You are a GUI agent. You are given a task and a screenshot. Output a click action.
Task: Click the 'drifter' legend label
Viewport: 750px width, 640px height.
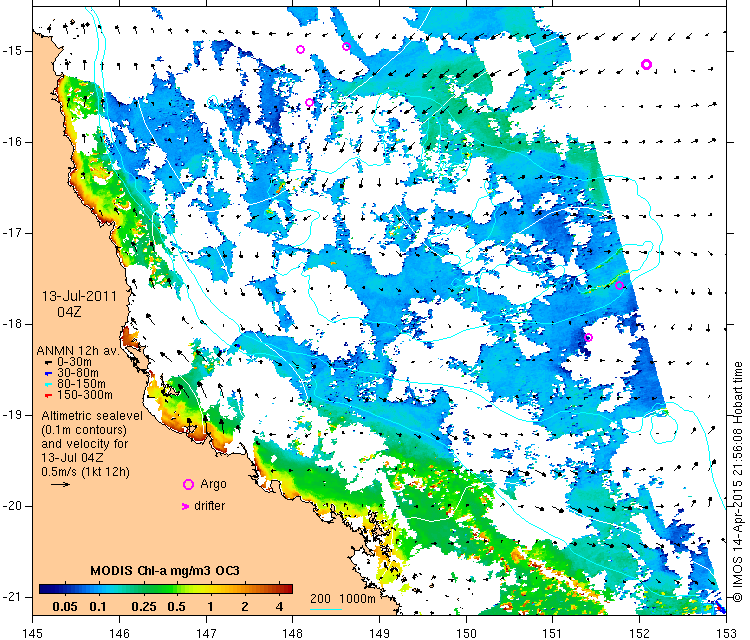pyautogui.click(x=210, y=506)
